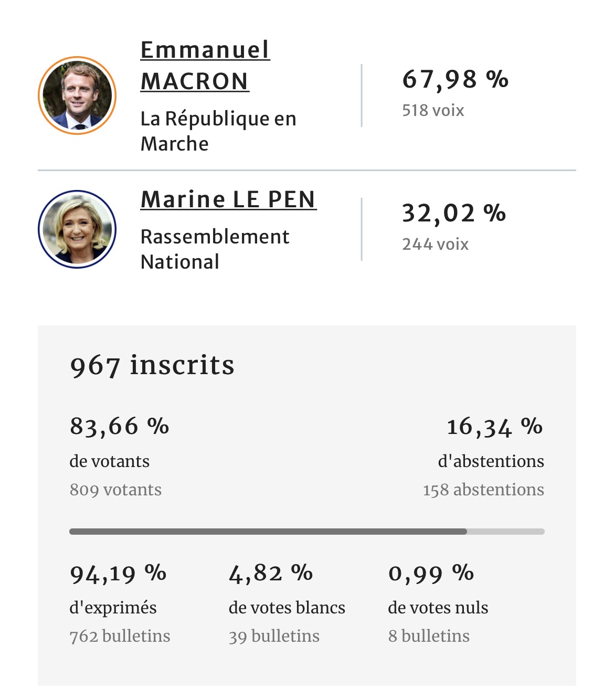The height and width of the screenshot is (700, 614).
Task: Click the 809 votants count
Action: pyautogui.click(x=115, y=490)
